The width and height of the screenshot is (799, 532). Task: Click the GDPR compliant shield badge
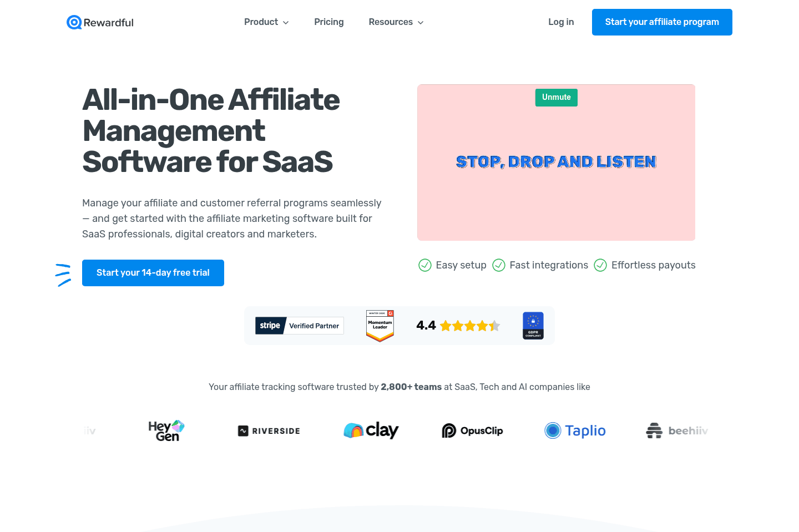coord(533,326)
